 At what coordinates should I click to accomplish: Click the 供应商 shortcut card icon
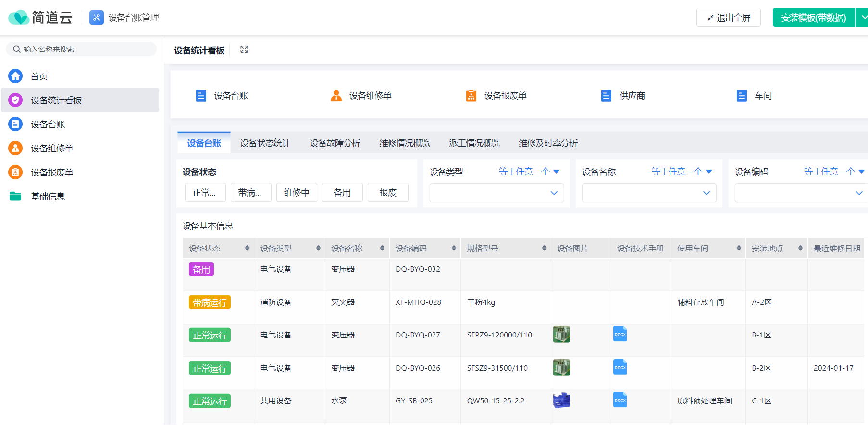tap(606, 96)
